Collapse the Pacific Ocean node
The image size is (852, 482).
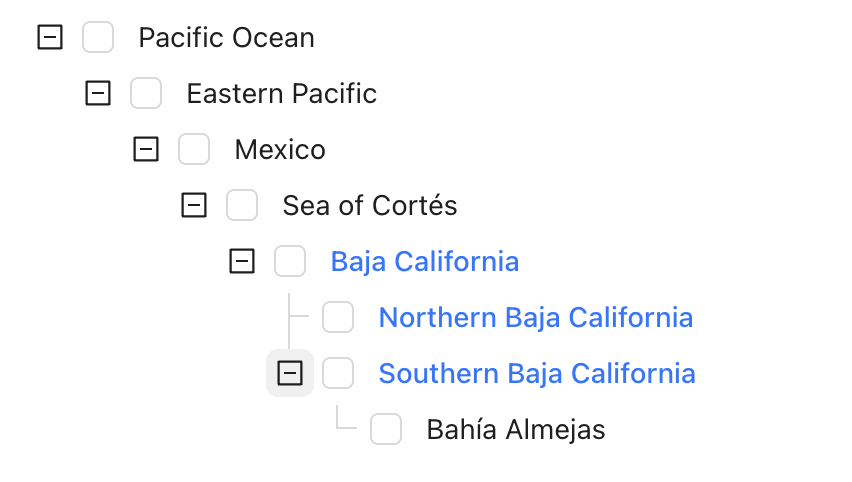(x=50, y=38)
